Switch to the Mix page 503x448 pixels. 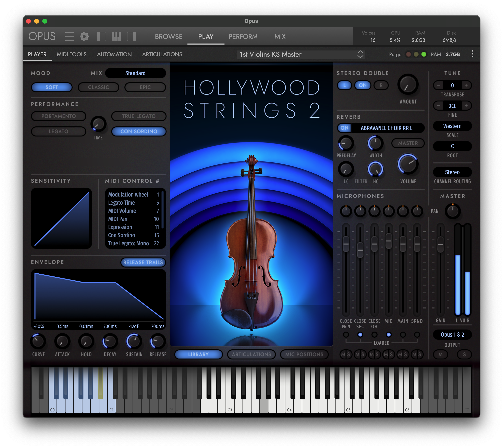click(x=280, y=36)
